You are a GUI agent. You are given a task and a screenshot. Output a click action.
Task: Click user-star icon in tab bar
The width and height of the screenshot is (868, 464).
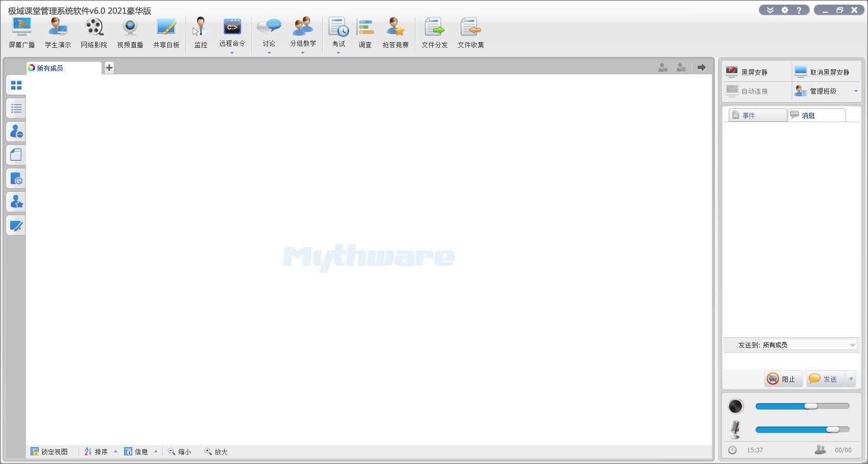663,67
